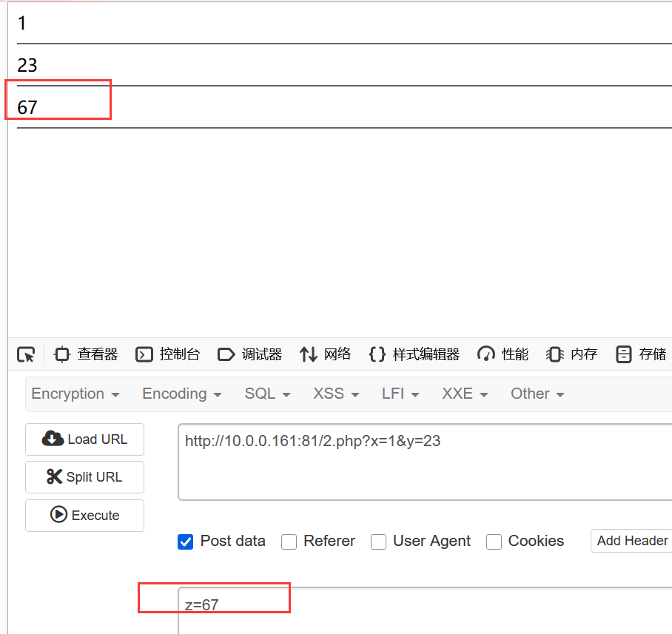Viewport: 672px width, 634px height.
Task: Open the 内存 memory tab
Action: pos(571,354)
